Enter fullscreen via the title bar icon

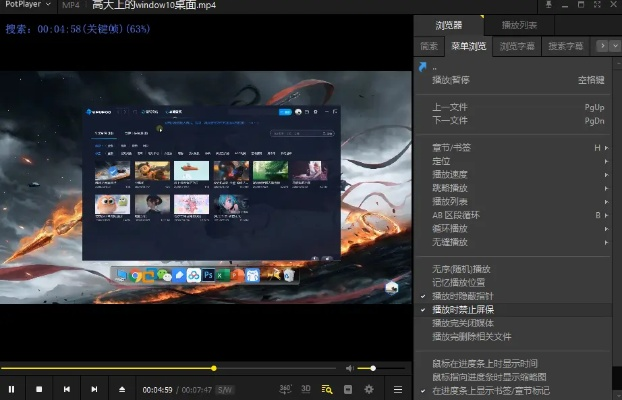pyautogui.click(x=597, y=5)
